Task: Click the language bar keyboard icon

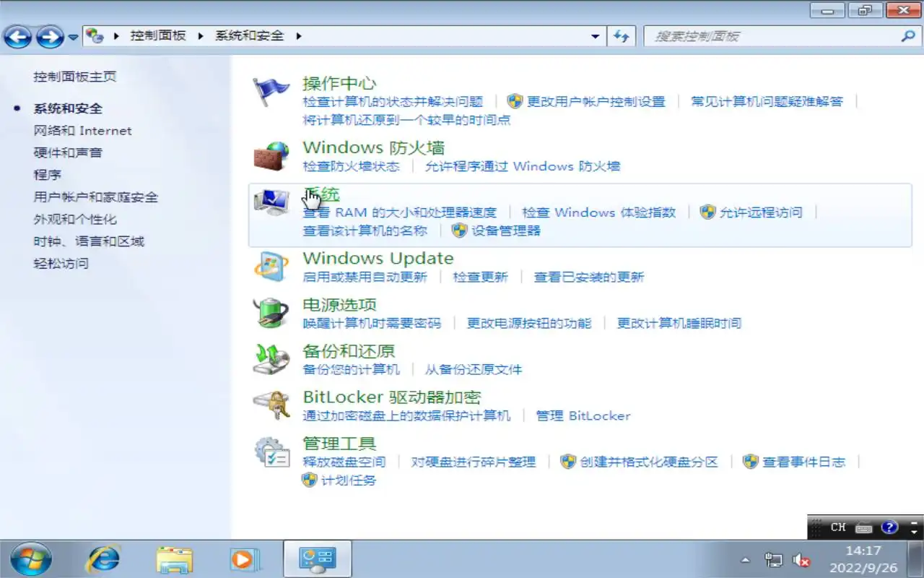Action: click(x=863, y=527)
